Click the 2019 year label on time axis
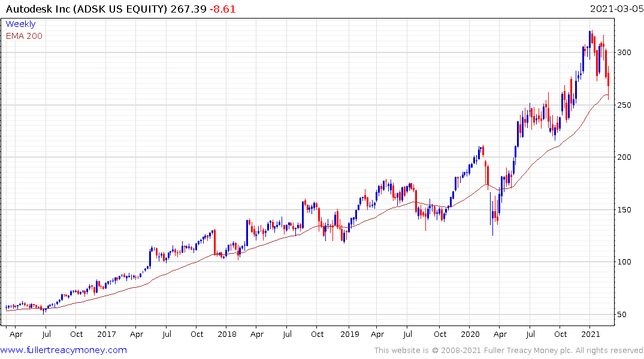This screenshot has height=359, width=644. 349,334
